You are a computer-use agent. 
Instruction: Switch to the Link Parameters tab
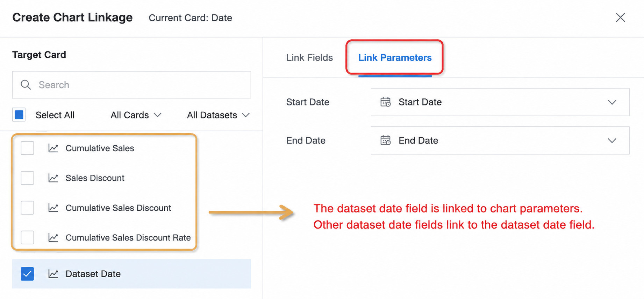pos(395,57)
